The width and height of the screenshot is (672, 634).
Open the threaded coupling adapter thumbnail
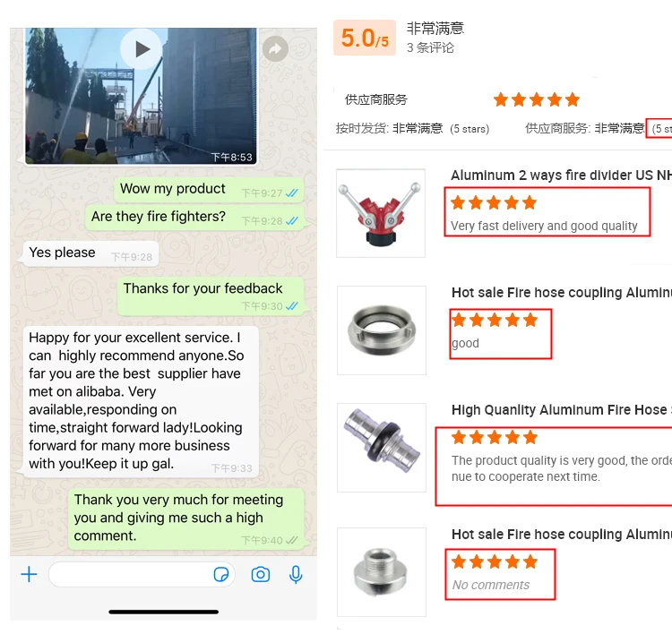[x=382, y=572]
